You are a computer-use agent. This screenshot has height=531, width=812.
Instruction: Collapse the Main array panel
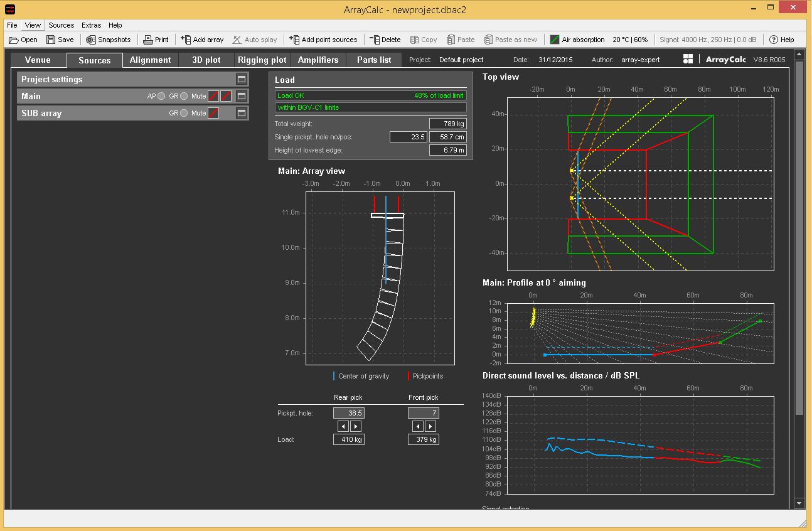coord(241,95)
